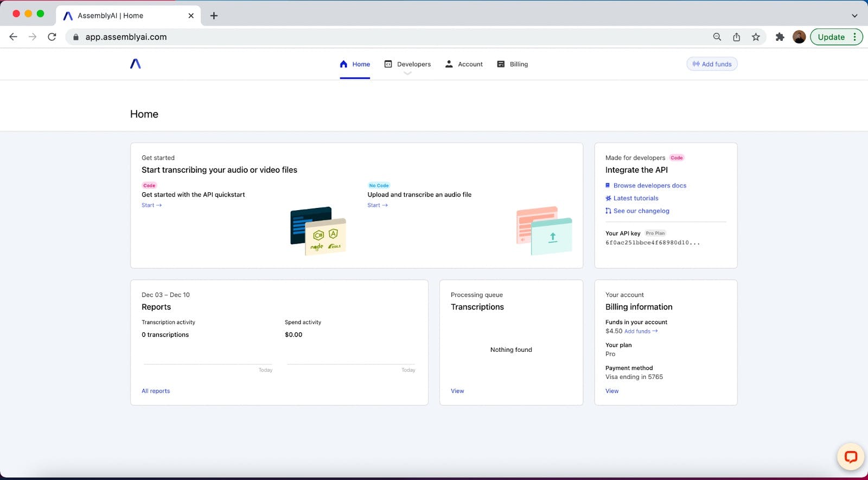Click the Account person icon in navigation
Screen dimensions: 868x480
point(449,64)
